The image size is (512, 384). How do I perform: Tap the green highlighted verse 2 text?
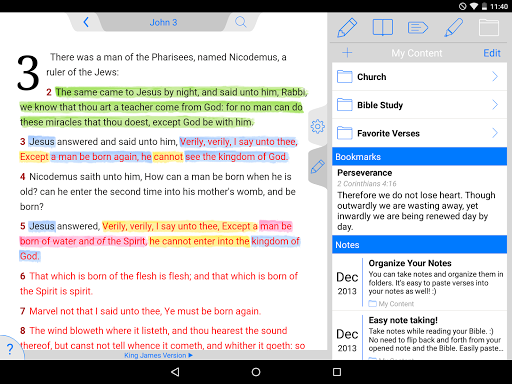coord(163,107)
